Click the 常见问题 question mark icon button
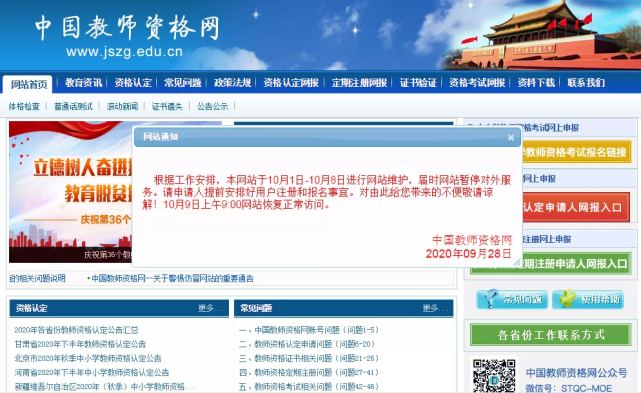 pos(512,299)
